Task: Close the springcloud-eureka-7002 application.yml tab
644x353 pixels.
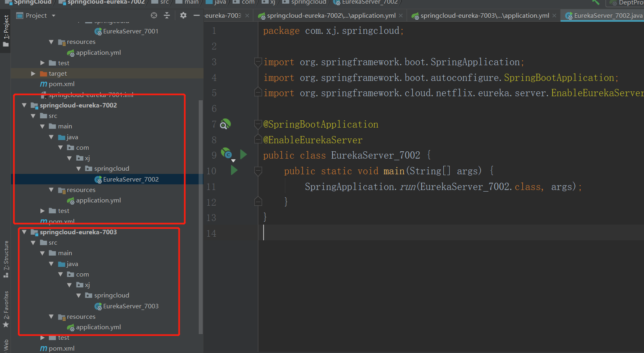Action: [401, 16]
